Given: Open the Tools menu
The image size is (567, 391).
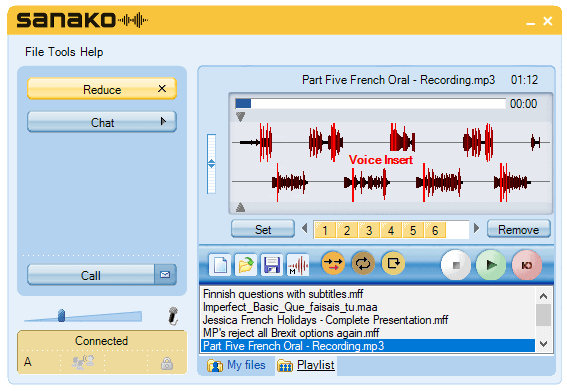Looking at the screenshot, I should (62, 52).
